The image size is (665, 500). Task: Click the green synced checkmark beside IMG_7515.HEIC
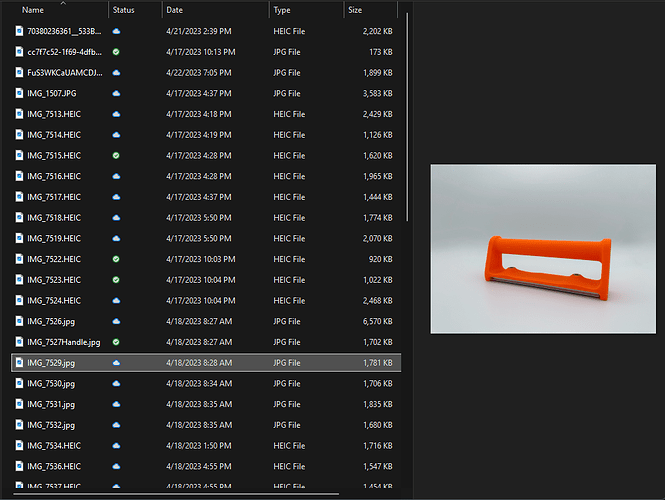pos(116,156)
